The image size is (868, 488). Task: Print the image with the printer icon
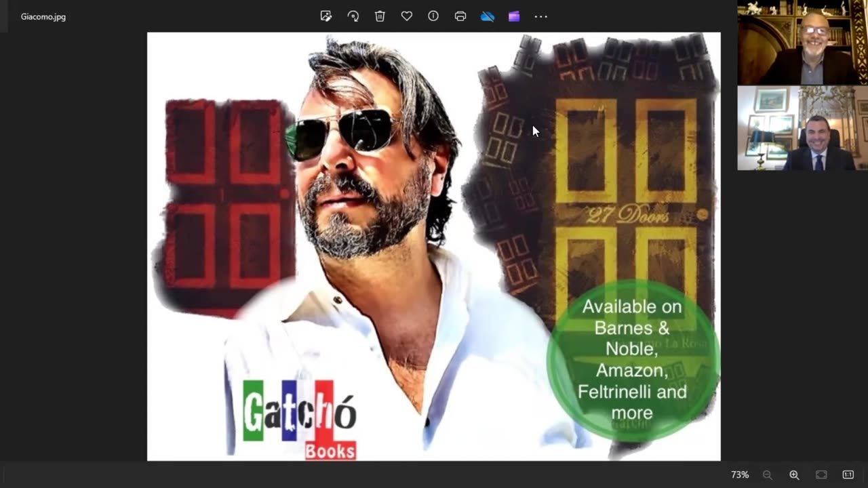(x=460, y=16)
